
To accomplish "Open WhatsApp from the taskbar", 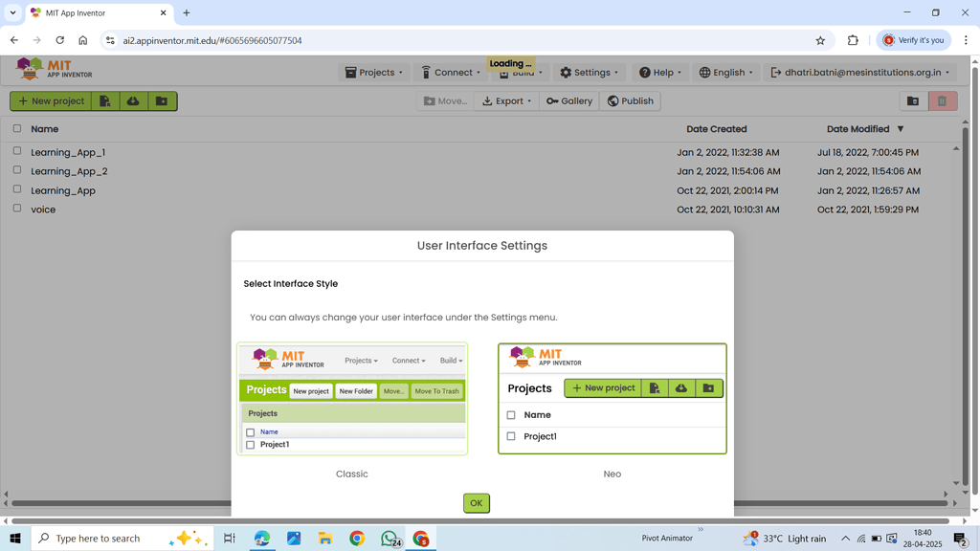I will pos(389,538).
